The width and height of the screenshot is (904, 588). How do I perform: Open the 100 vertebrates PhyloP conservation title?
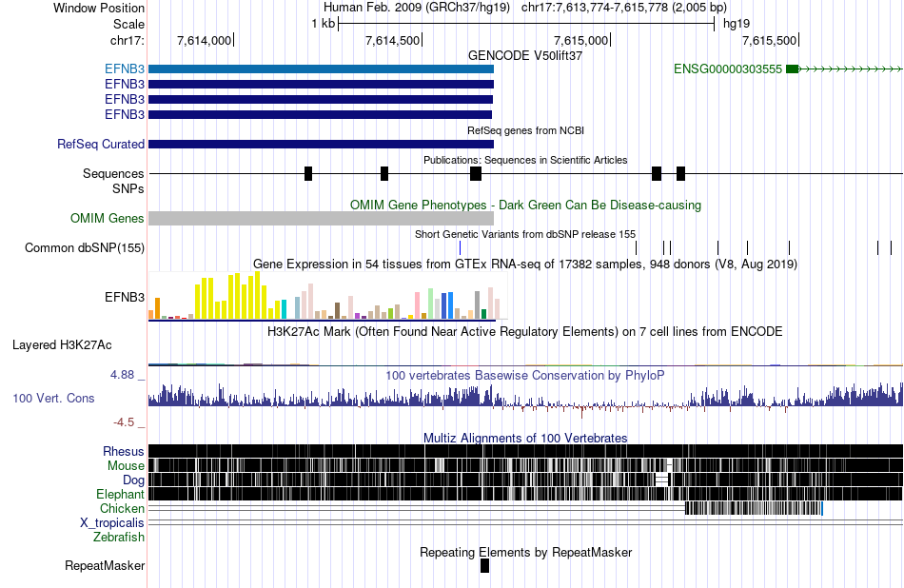click(x=525, y=376)
